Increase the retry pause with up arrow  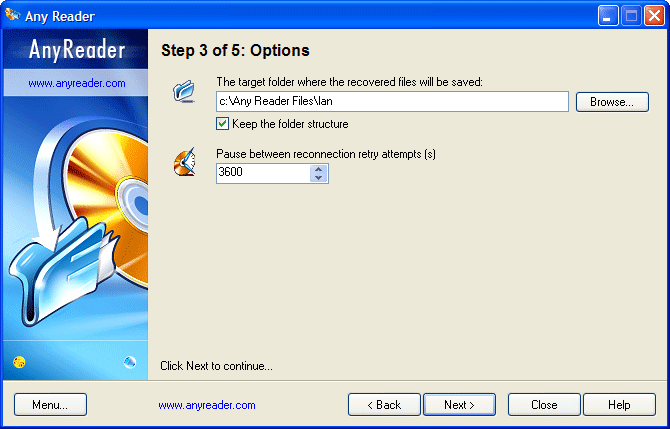point(318,168)
